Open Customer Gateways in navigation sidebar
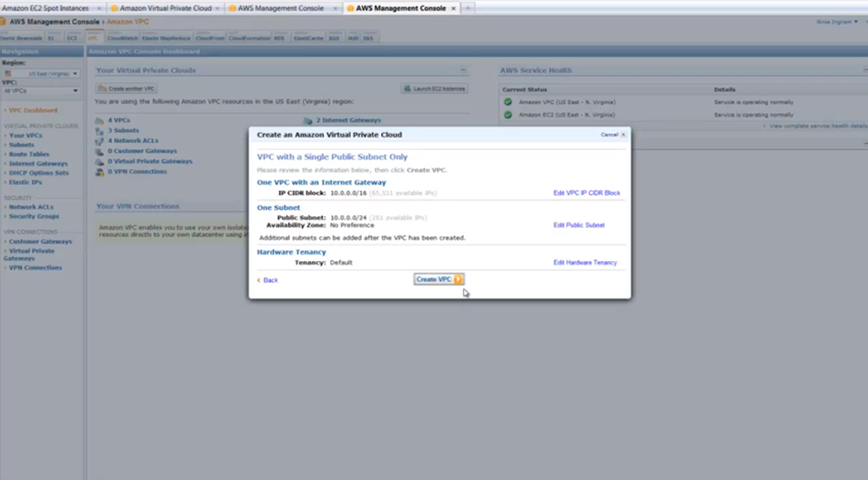 41,242
